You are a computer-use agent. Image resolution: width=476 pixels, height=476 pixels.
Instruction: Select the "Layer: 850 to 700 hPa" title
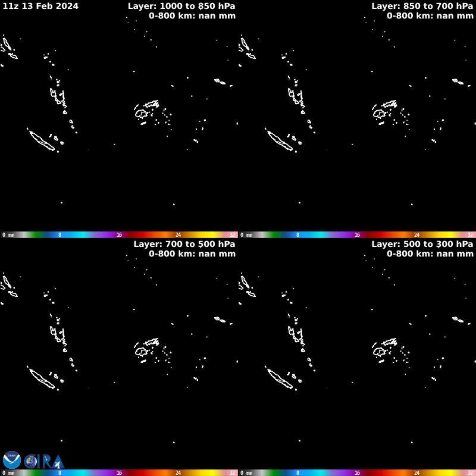[422, 6]
